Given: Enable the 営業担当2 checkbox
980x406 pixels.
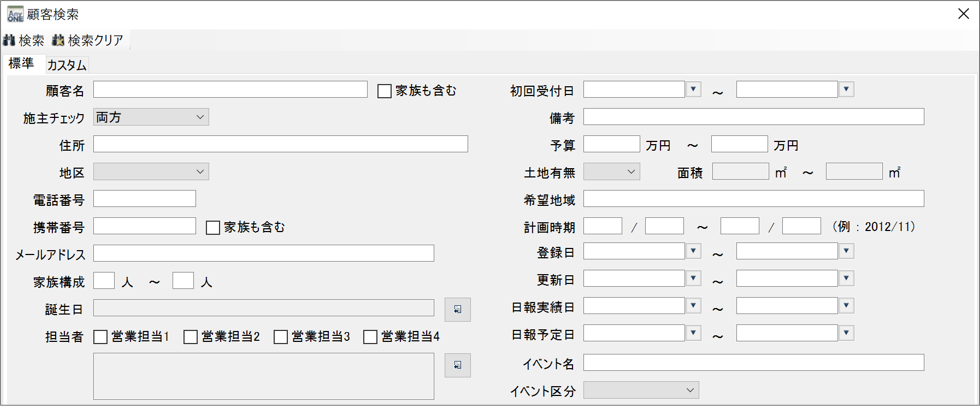Looking at the screenshot, I should point(191,337).
